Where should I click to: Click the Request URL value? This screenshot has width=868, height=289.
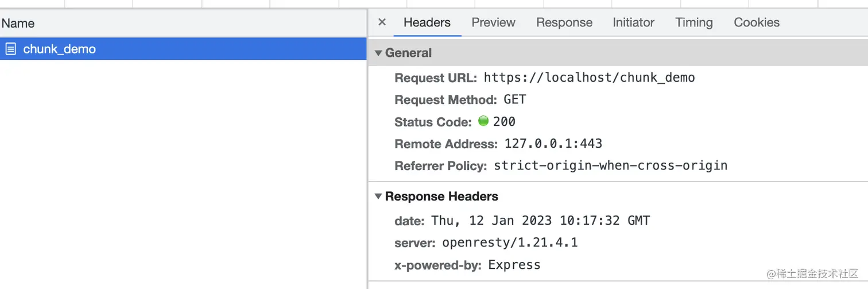point(589,78)
